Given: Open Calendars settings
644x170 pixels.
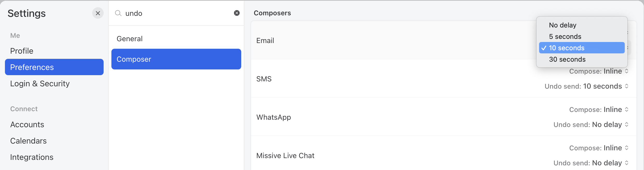Looking at the screenshot, I should [28, 141].
